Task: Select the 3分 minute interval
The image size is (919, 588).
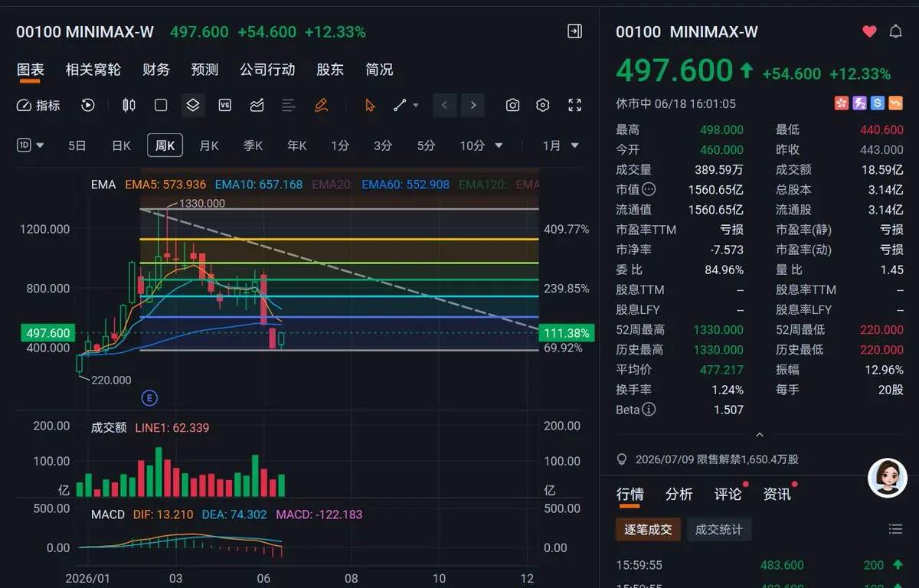Action: tap(383, 145)
